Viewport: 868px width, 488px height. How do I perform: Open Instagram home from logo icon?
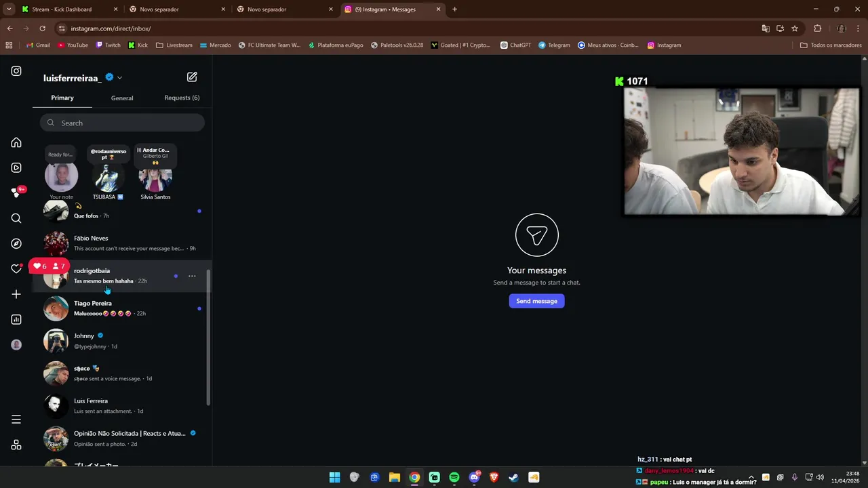coord(16,71)
